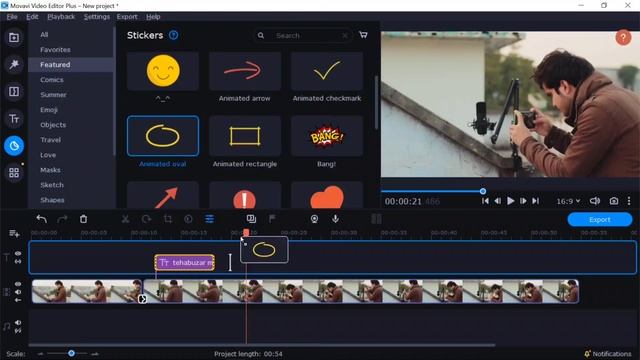Open the Settings menu
Screen dimensions: 640x360
[x=97, y=17]
